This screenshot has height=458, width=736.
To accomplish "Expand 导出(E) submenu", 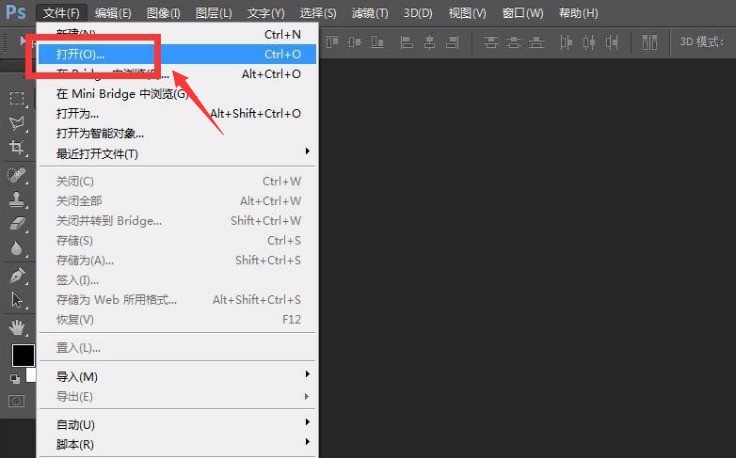I will (x=177, y=397).
